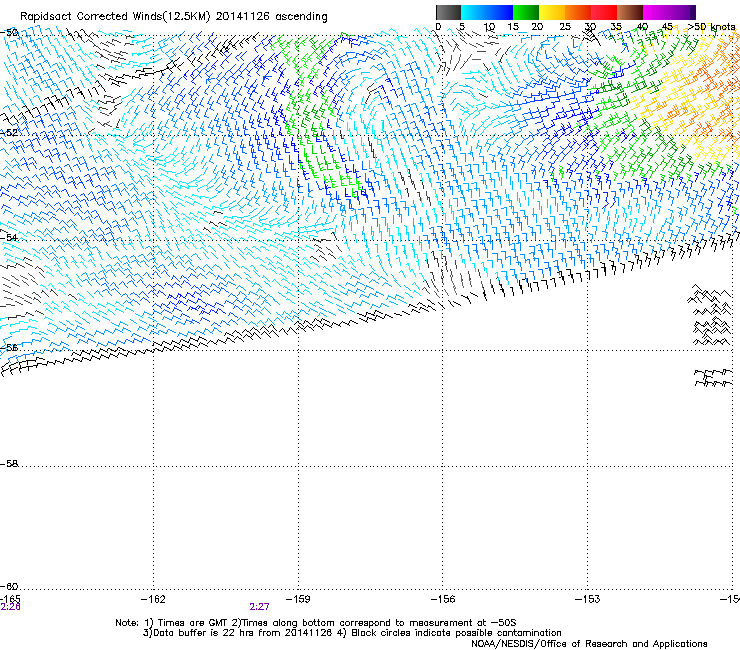740x650 pixels.
Task: Click the cyan 5-knot legend swatch
Action: [x=473, y=12]
